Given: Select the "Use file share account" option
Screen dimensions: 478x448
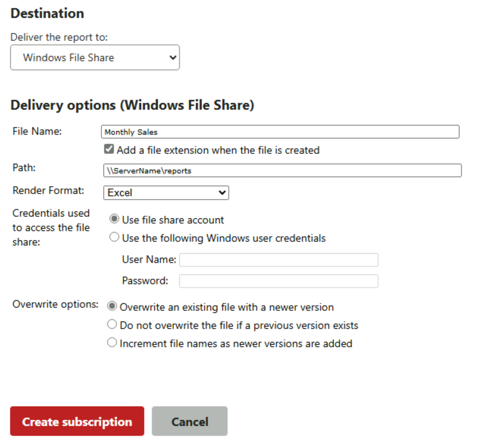Looking at the screenshot, I should tap(114, 218).
